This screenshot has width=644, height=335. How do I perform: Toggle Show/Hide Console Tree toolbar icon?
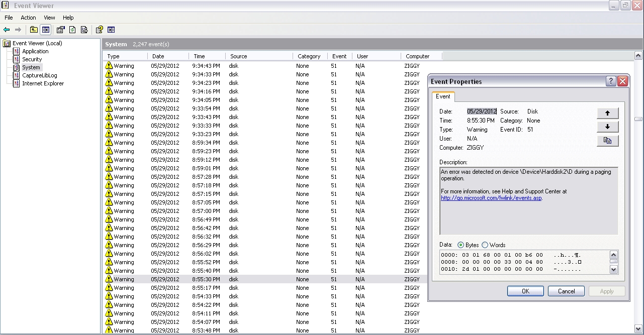pyautogui.click(x=46, y=30)
